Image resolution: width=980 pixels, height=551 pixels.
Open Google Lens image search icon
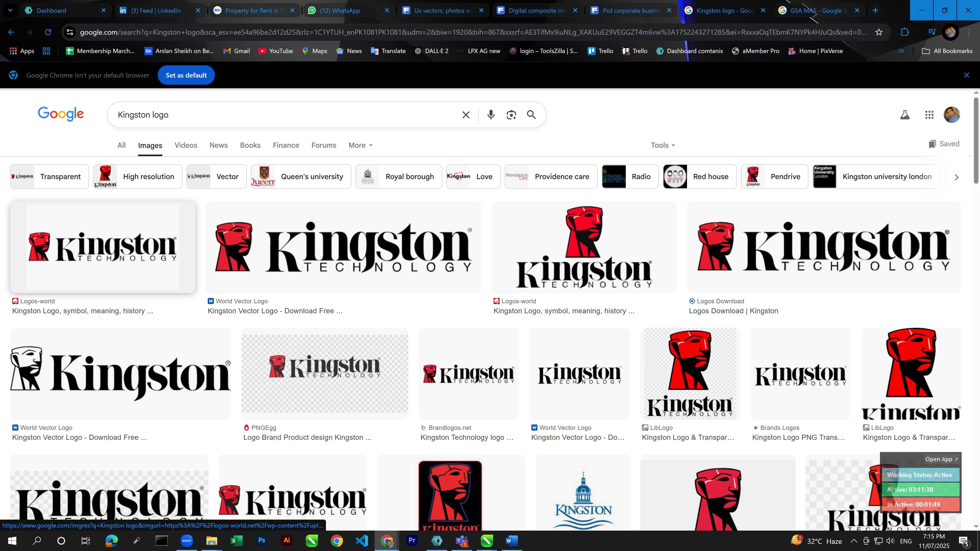click(x=511, y=115)
